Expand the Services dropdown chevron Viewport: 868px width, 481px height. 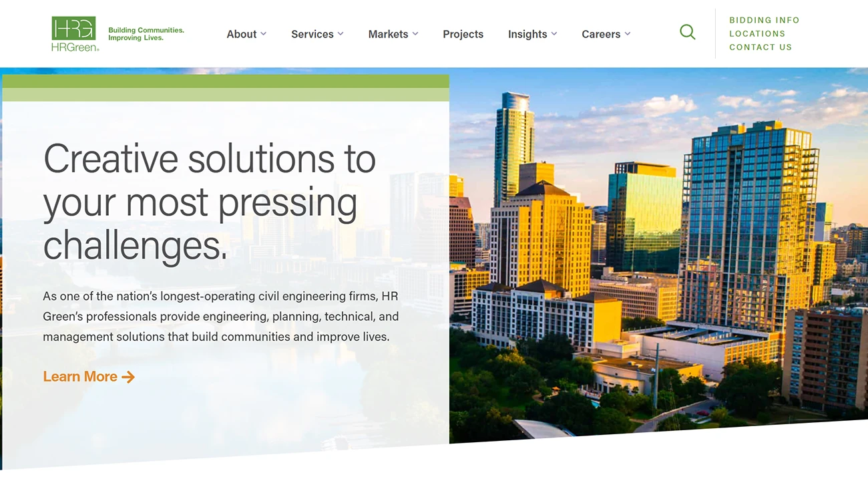(x=341, y=33)
